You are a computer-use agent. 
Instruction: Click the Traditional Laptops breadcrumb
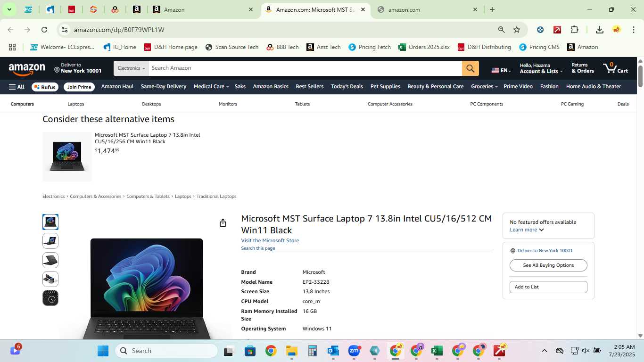[x=216, y=197]
